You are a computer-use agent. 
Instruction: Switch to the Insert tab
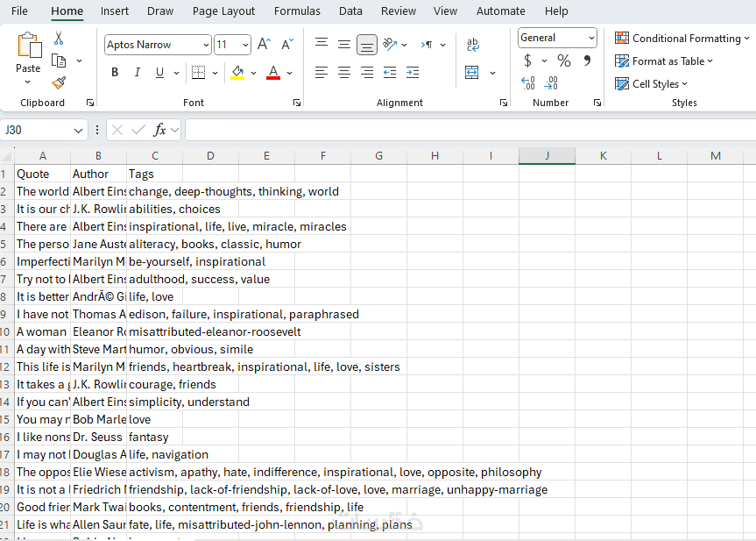[x=114, y=11]
